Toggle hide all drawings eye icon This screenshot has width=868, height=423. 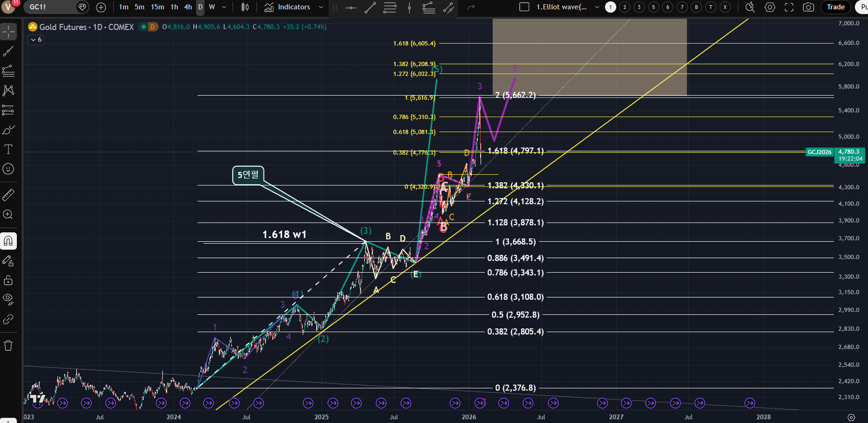8,299
